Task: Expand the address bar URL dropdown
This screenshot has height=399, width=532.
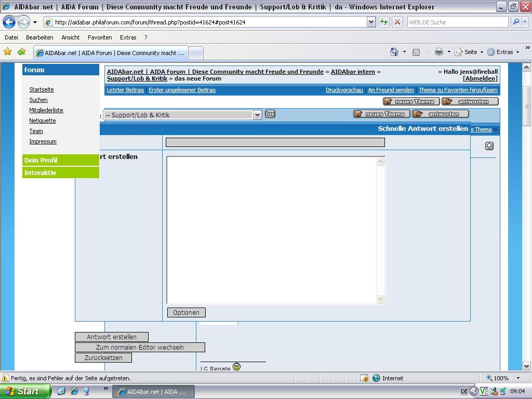Action: pyautogui.click(x=371, y=22)
